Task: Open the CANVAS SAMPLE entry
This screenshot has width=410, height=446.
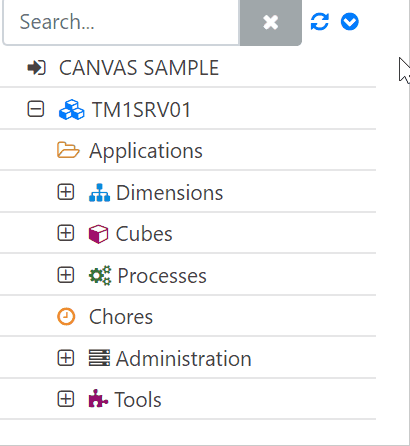Action: [x=139, y=68]
